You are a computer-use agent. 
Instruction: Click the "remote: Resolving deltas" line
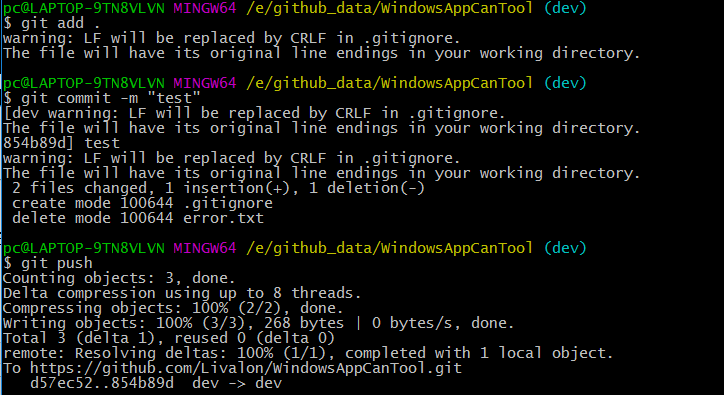[308, 353]
